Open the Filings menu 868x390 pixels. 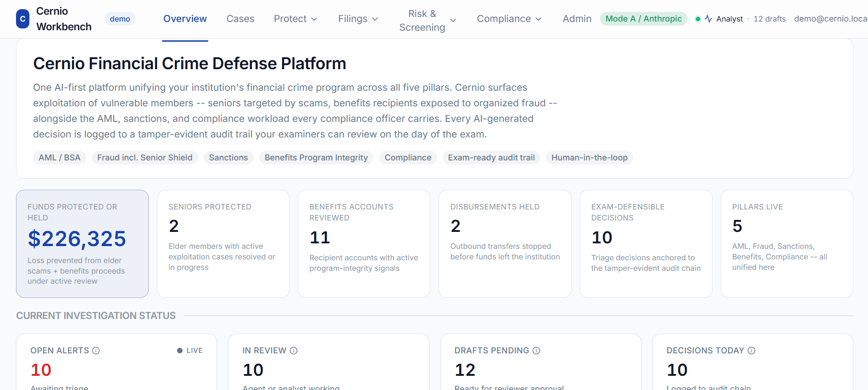tap(358, 19)
